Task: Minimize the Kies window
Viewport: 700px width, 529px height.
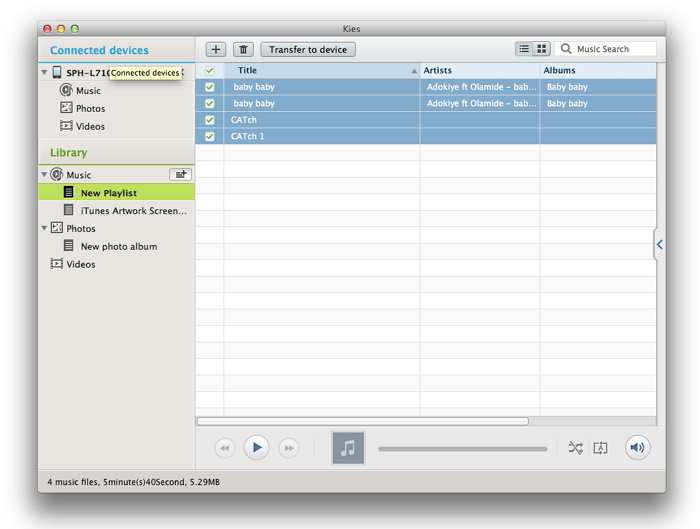Action: pos(61,29)
